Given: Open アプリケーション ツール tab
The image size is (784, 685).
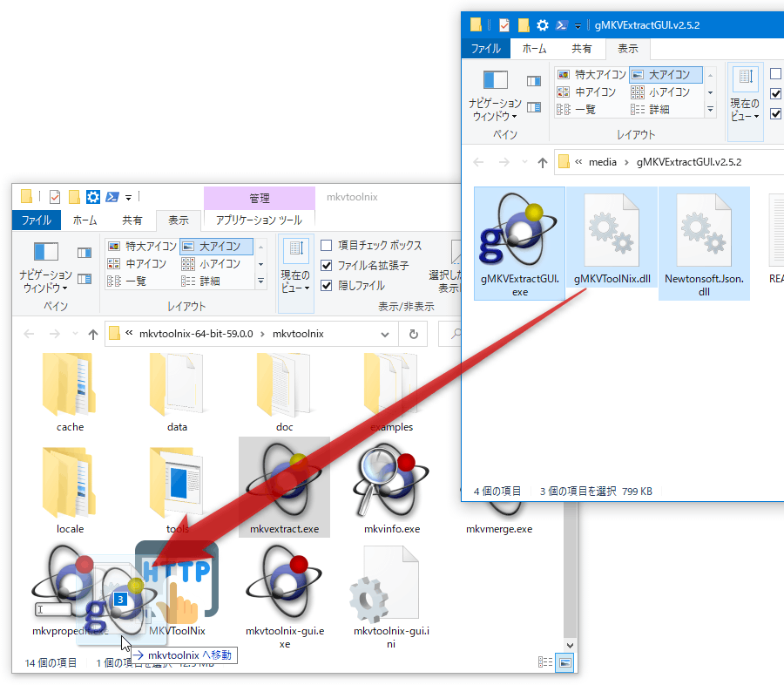Looking at the screenshot, I should [259, 220].
